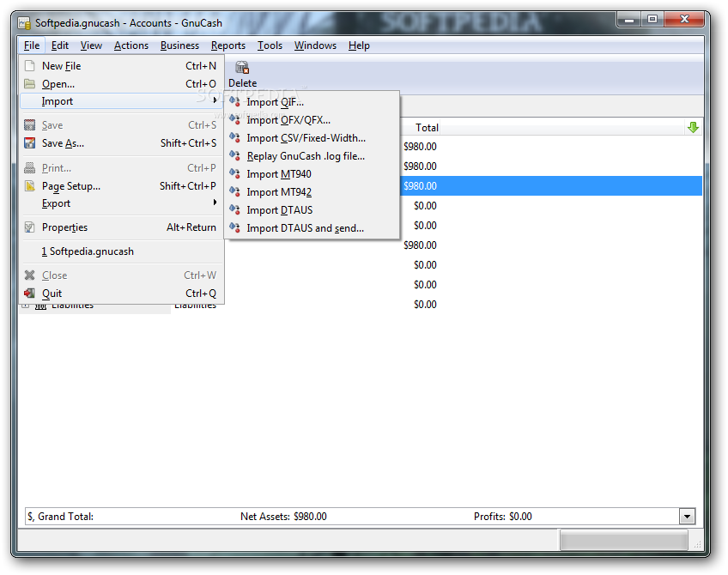Select Import DTAUS option
Image resolution: width=728 pixels, height=575 pixels.
tap(312, 210)
